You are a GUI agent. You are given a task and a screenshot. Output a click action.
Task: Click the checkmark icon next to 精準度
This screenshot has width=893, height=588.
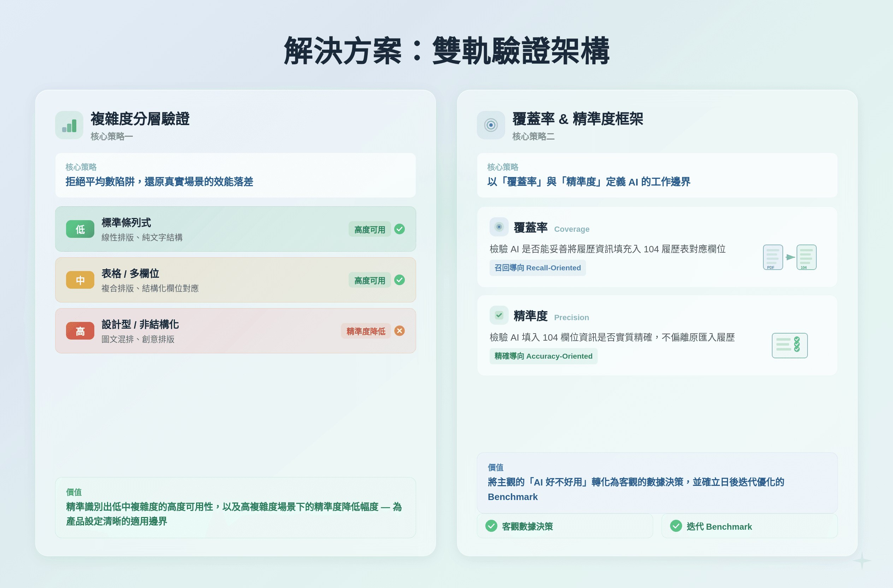499,315
